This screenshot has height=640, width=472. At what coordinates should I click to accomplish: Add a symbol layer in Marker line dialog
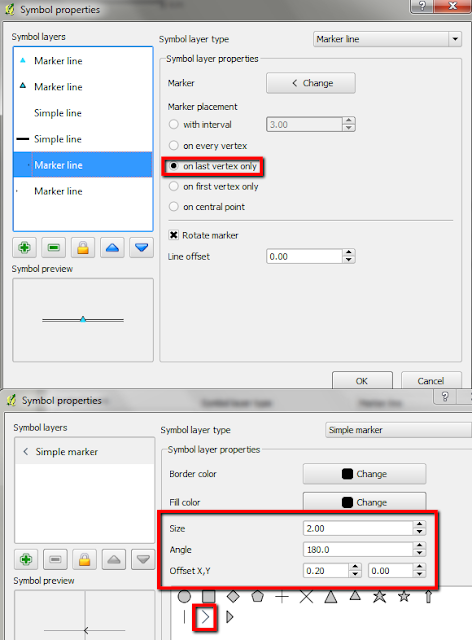click(24, 248)
